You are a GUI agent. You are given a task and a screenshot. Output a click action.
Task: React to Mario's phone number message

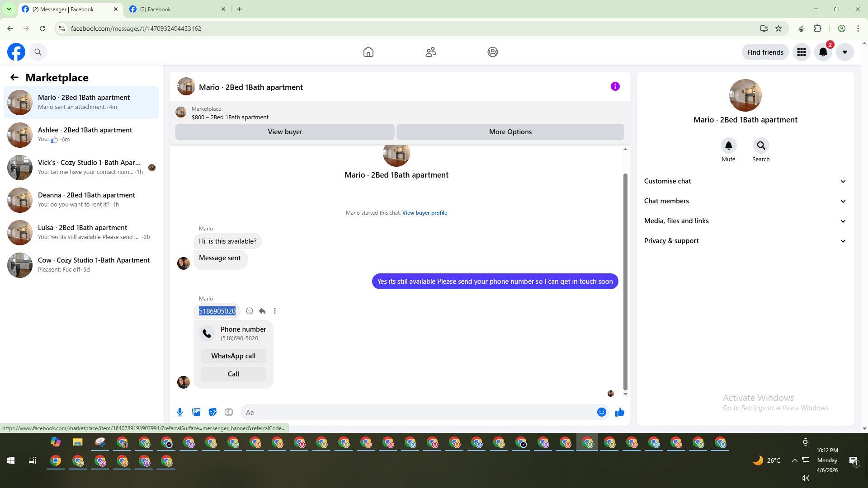(250, 311)
